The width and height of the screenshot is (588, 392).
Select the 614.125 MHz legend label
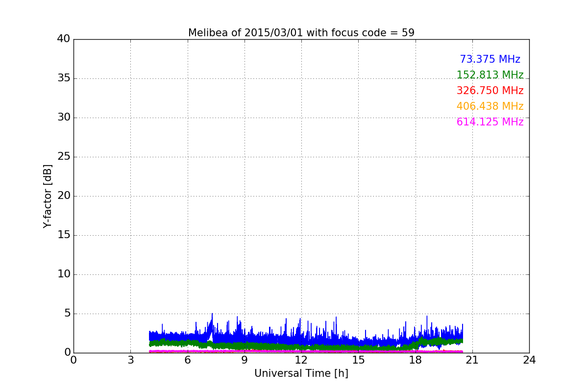pos(490,122)
